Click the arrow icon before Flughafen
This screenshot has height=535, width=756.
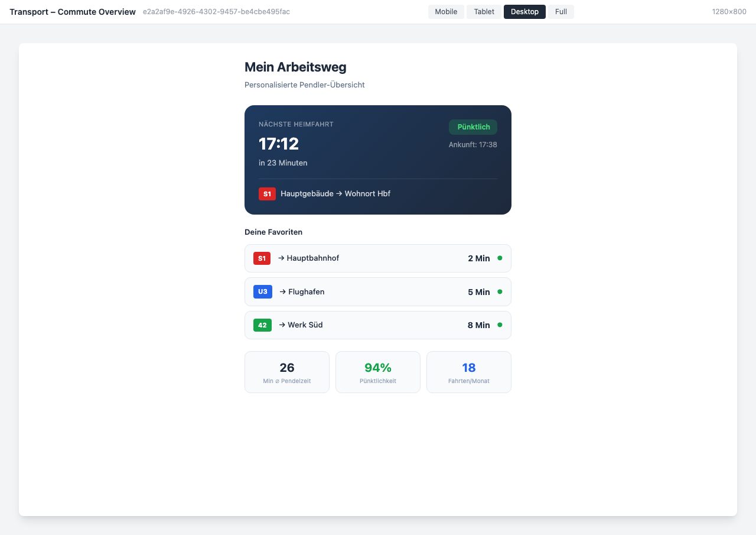point(282,291)
